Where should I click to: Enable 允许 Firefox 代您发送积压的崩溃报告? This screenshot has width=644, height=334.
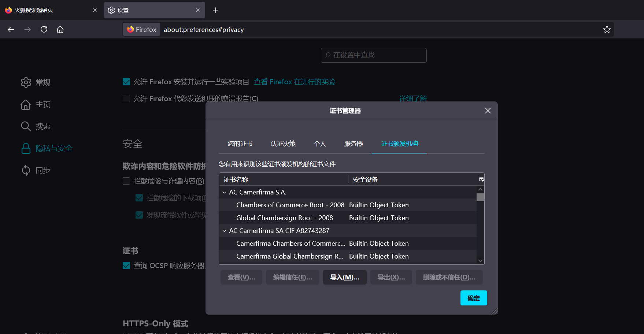coord(126,98)
